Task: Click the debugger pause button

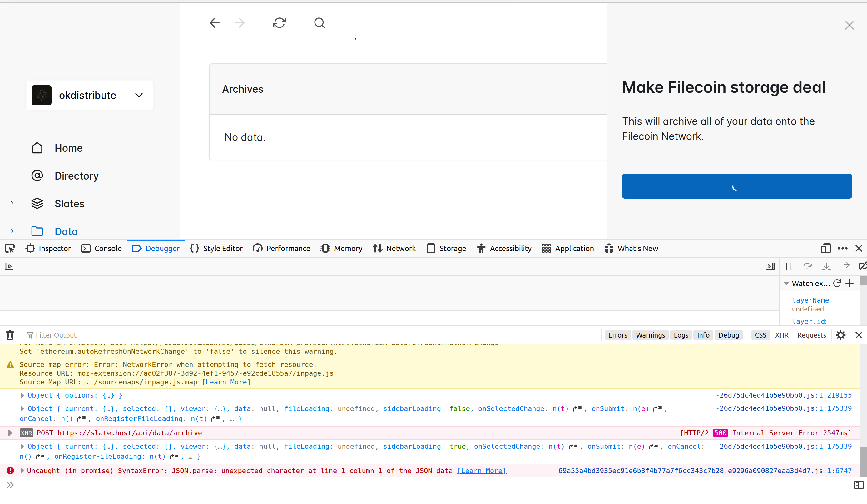Action: point(789,266)
